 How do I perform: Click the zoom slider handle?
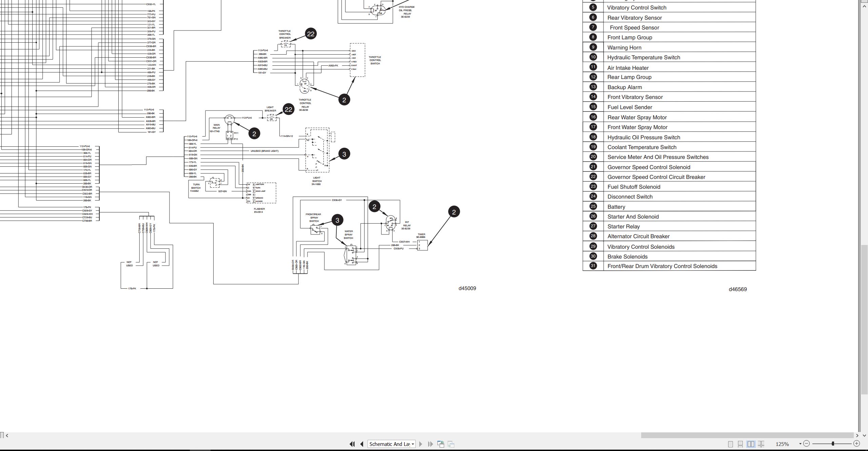[x=833, y=444]
